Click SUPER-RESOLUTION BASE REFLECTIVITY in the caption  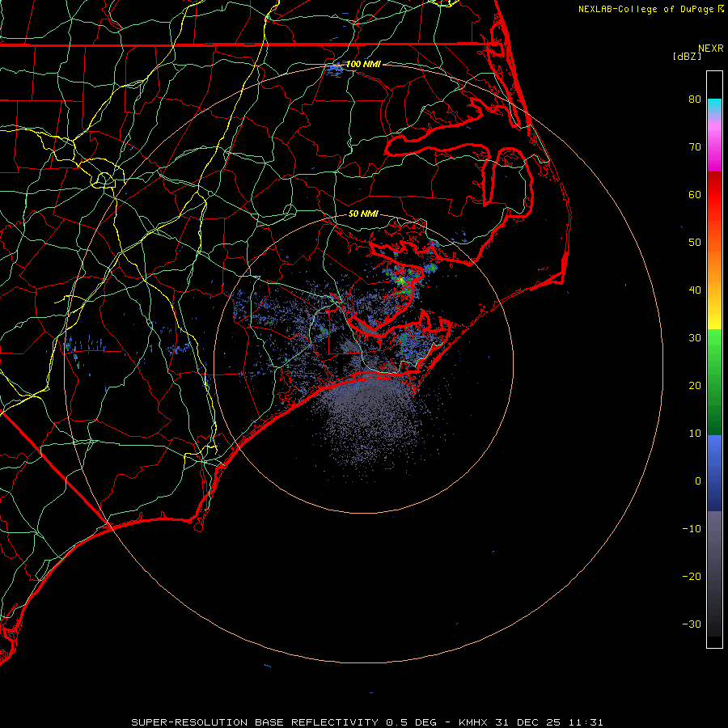coord(255,722)
